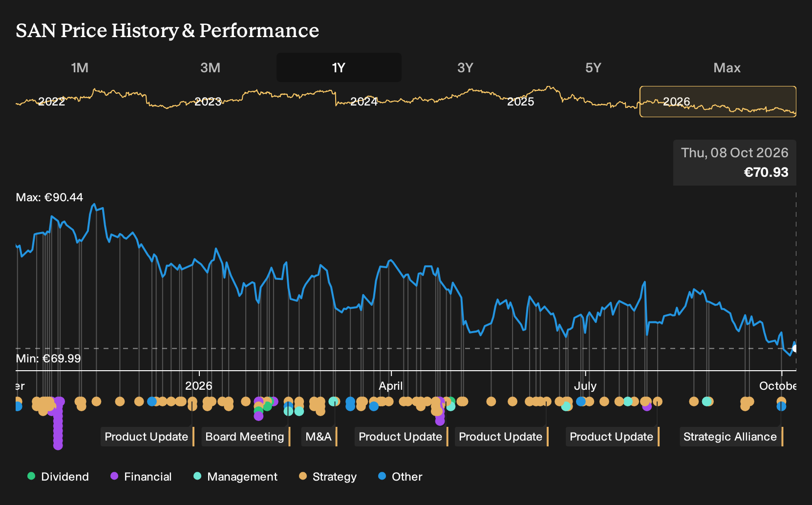Select the 1Y time range tab
Image resolution: width=812 pixels, height=505 pixels.
pyautogui.click(x=339, y=68)
